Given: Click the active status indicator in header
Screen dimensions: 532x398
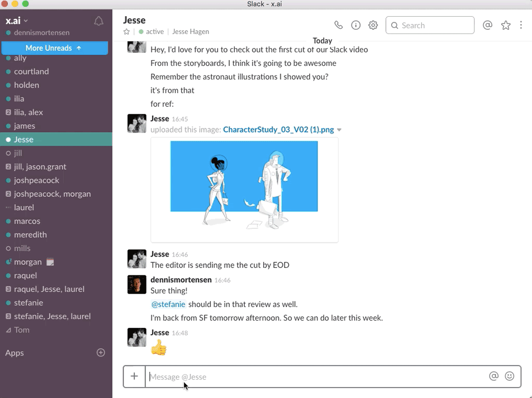Looking at the screenshot, I should tap(151, 31).
